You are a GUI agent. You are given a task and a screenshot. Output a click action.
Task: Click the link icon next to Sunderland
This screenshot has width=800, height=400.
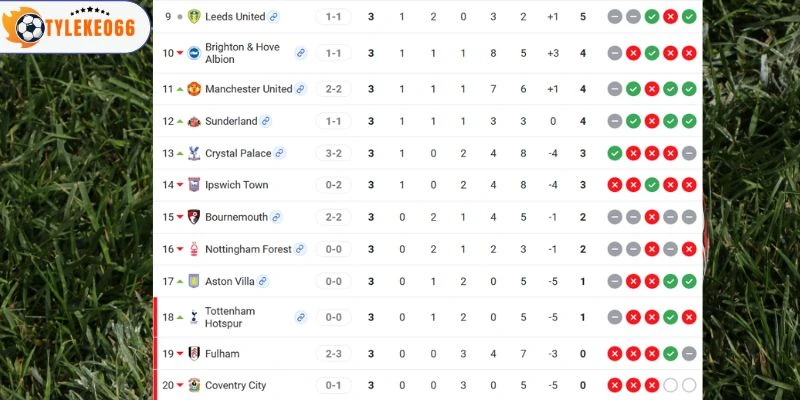265,121
